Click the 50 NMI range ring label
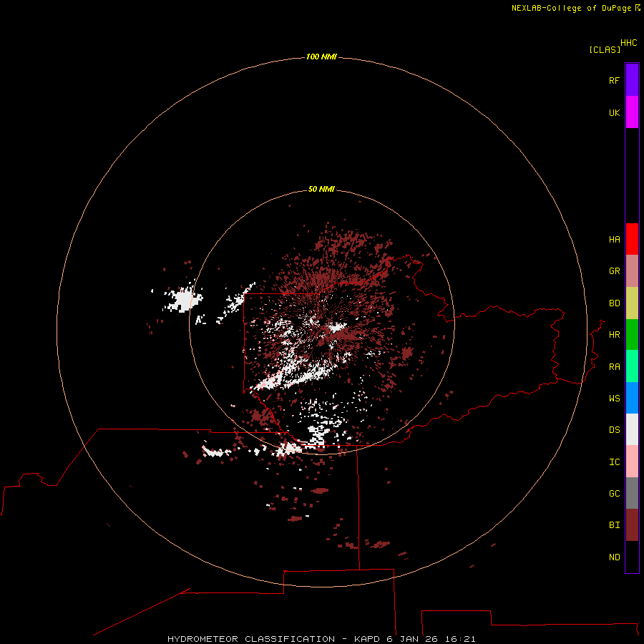Image resolution: width=644 pixels, height=644 pixels. coord(321,189)
